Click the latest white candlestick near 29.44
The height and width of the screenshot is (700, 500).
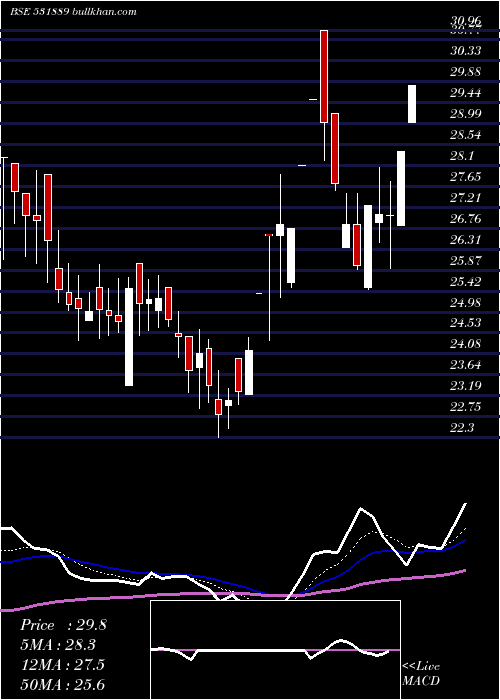click(412, 104)
